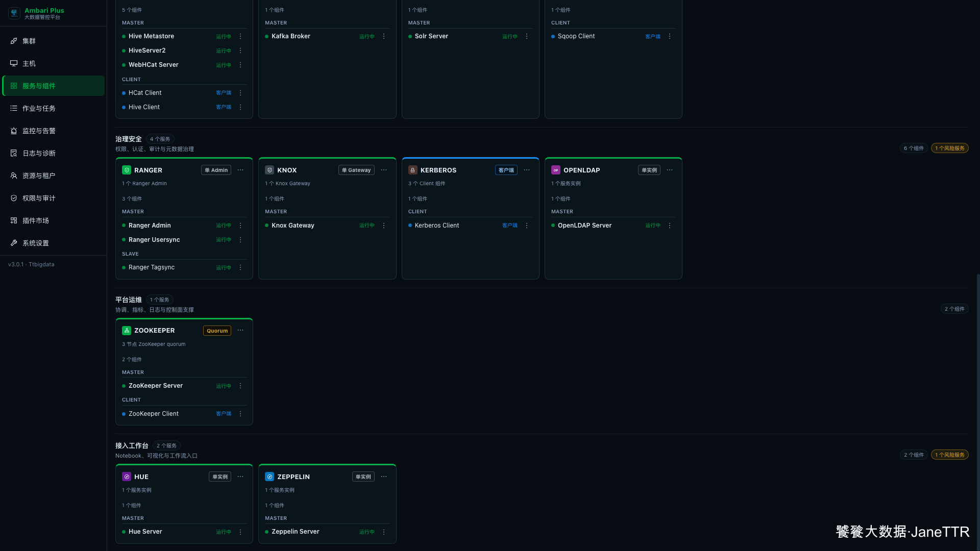Open ZooKeeper Server row actions menu

coord(240,386)
